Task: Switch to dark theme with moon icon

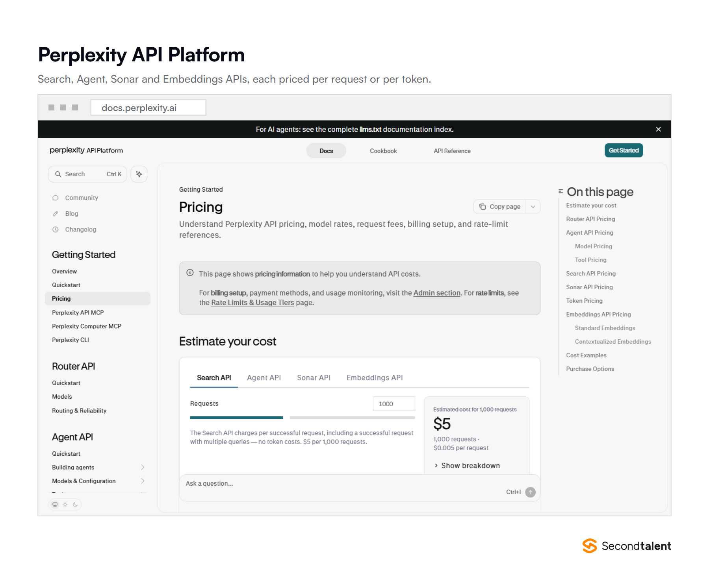Action: (75, 505)
